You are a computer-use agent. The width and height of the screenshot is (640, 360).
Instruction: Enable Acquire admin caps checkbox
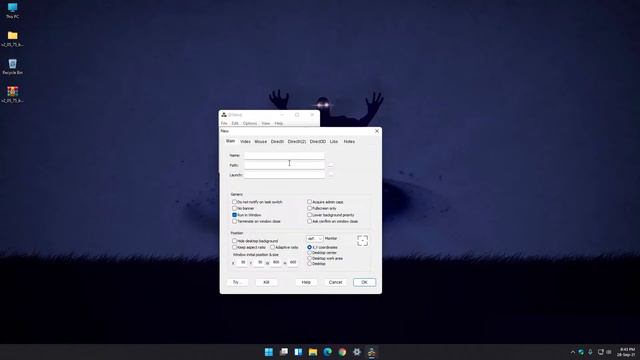(309, 202)
